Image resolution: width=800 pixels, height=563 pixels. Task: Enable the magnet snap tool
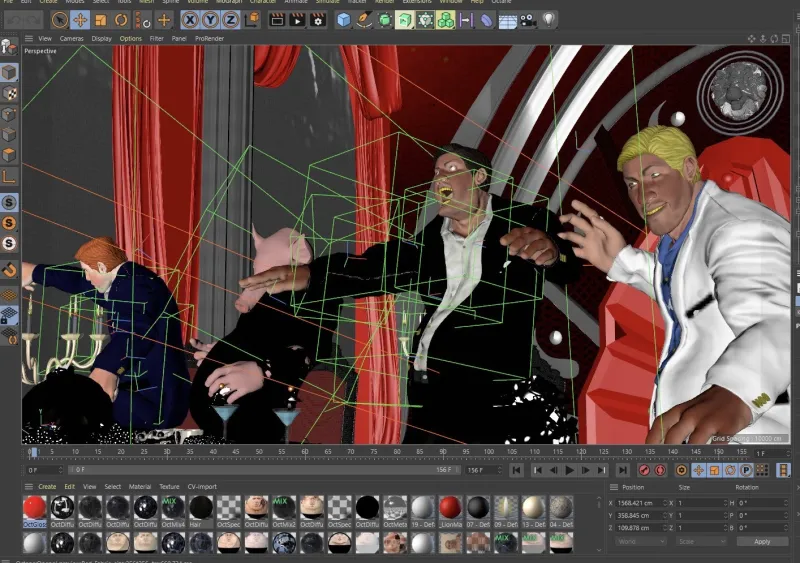coord(9,269)
